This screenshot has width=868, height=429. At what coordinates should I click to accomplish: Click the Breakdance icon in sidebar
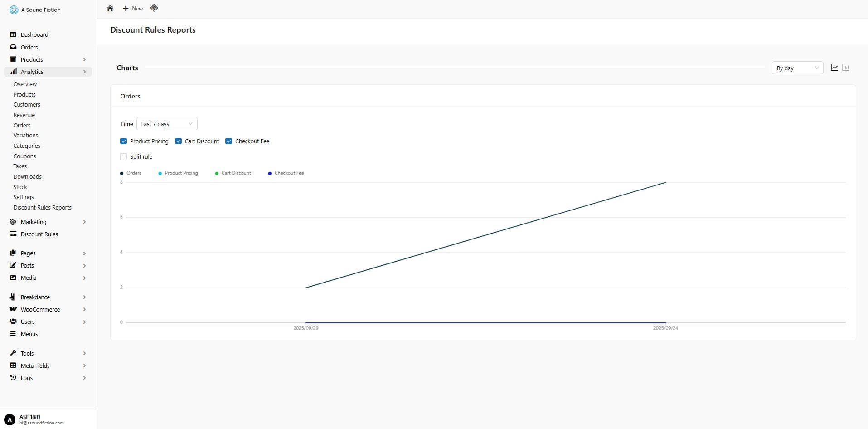(13, 297)
